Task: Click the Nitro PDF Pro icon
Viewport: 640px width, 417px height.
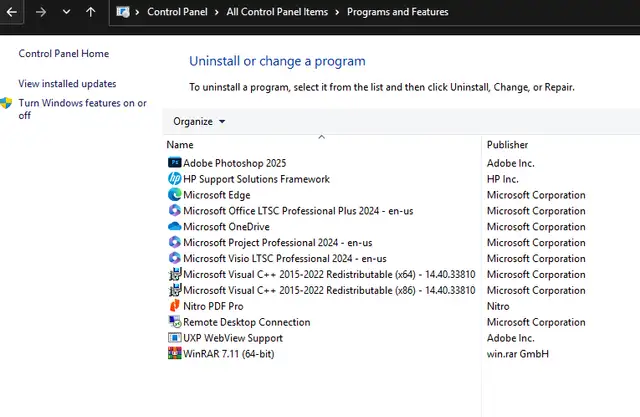Action: tap(175, 306)
